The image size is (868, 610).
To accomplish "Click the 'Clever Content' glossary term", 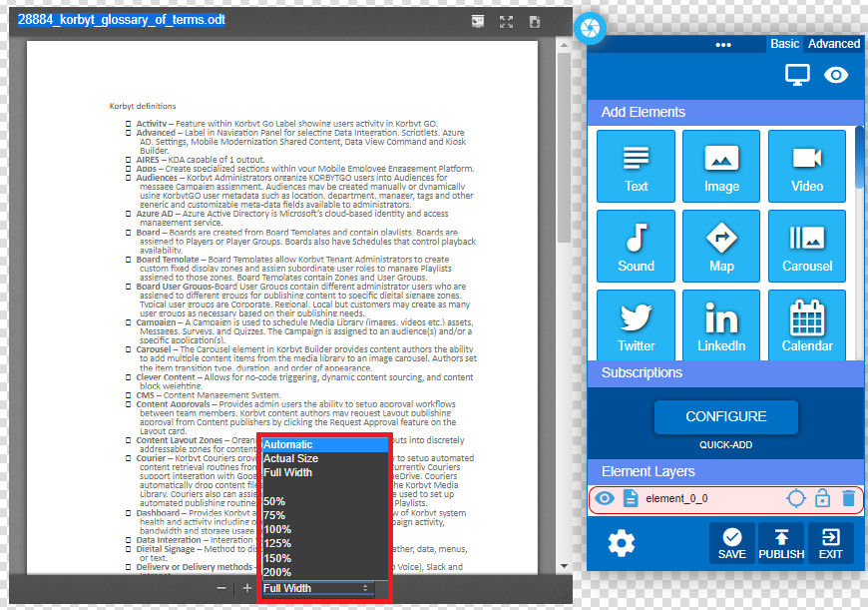I will click(x=166, y=377).
